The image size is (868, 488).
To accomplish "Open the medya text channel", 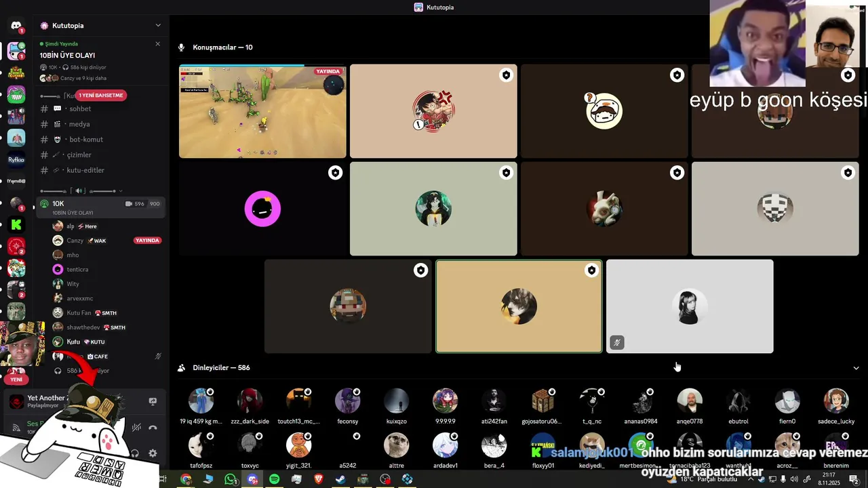I will pos(102,124).
